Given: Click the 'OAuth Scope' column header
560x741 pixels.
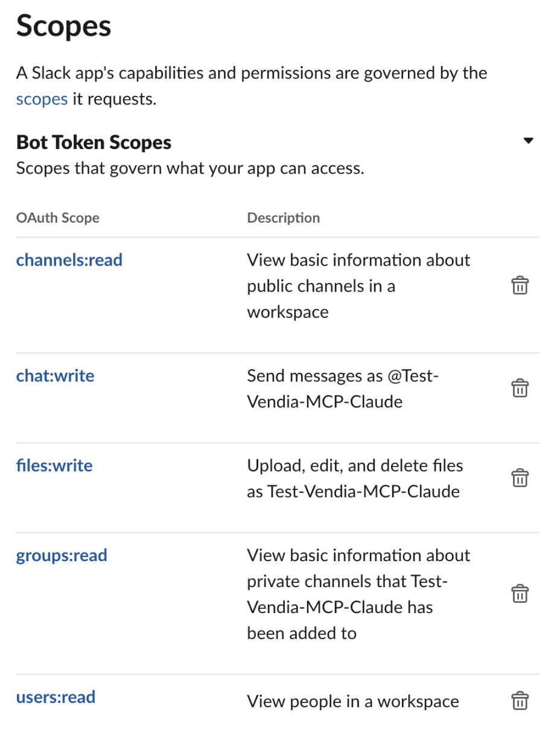Looking at the screenshot, I should (58, 218).
